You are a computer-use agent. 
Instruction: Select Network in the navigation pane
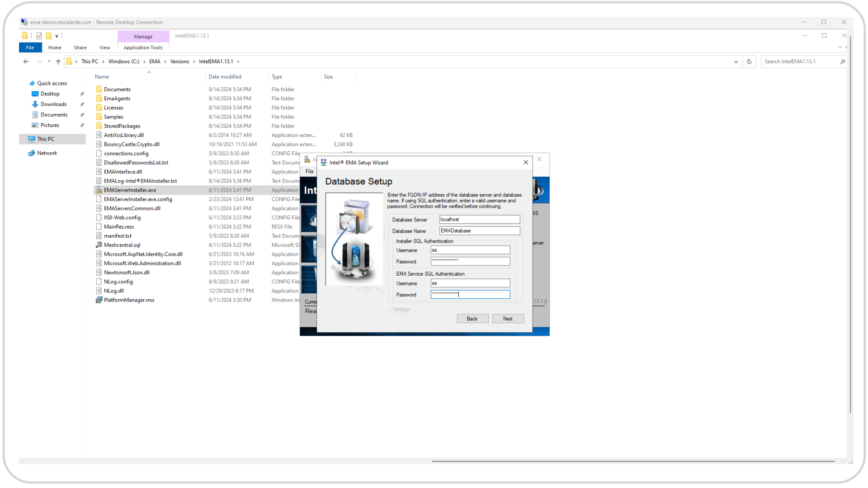47,153
